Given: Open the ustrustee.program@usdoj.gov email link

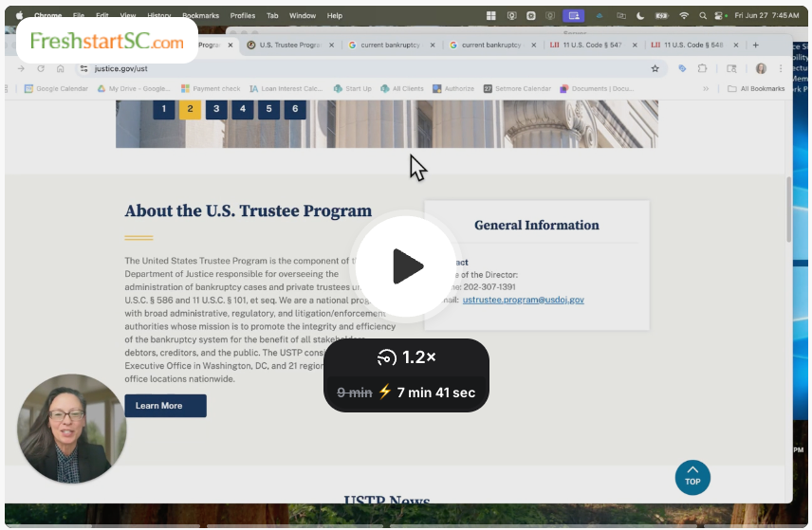Looking at the screenshot, I should pyautogui.click(x=523, y=300).
